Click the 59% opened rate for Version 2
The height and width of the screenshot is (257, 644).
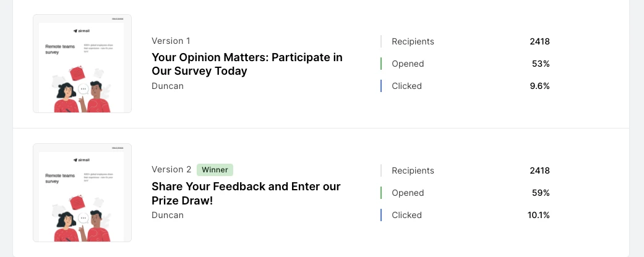coord(541,193)
